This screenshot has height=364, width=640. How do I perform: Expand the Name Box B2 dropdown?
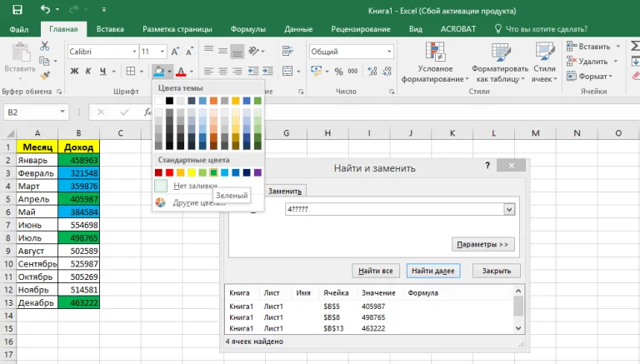point(62,112)
